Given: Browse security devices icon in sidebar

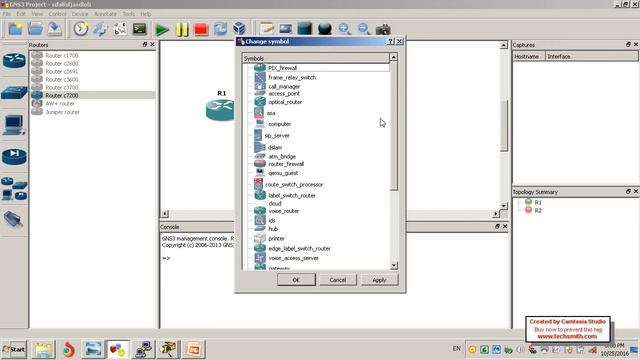Looking at the screenshot, I should click(x=14, y=157).
